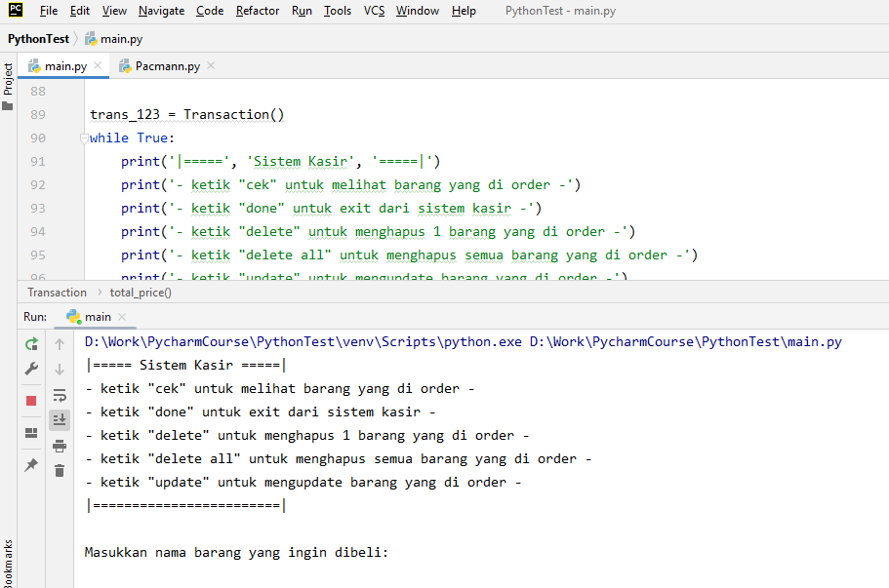Screen dimensions: 889x588
Task: Click the 'Sistem Kasir' string in line 91
Action: [x=300, y=162]
